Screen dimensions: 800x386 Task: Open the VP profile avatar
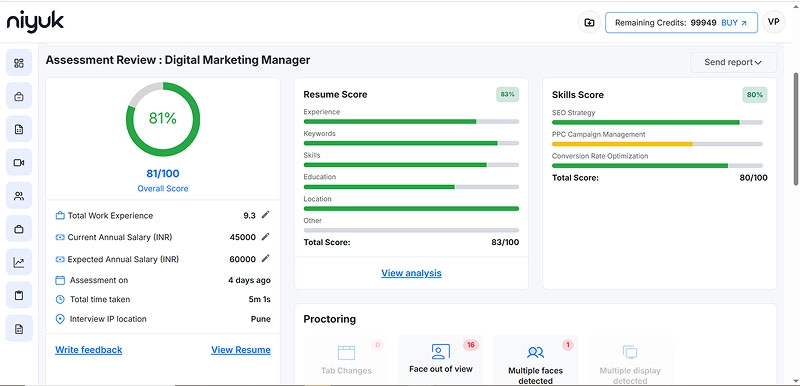773,22
